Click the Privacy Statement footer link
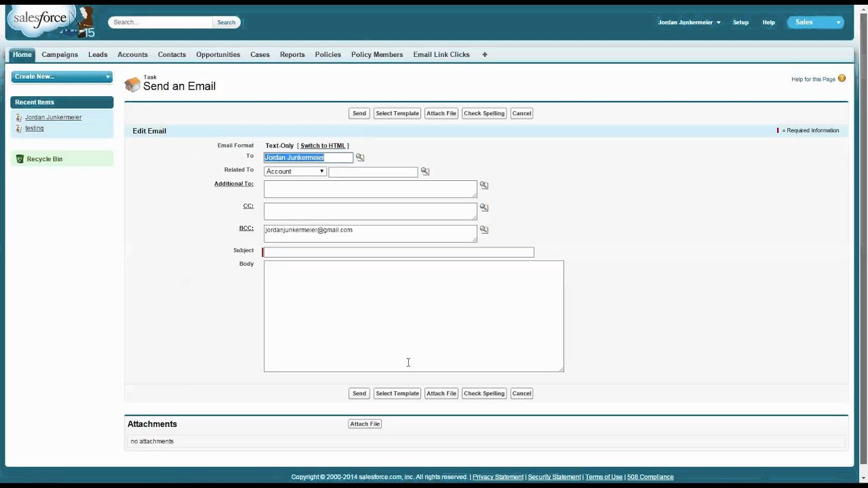 pyautogui.click(x=498, y=477)
